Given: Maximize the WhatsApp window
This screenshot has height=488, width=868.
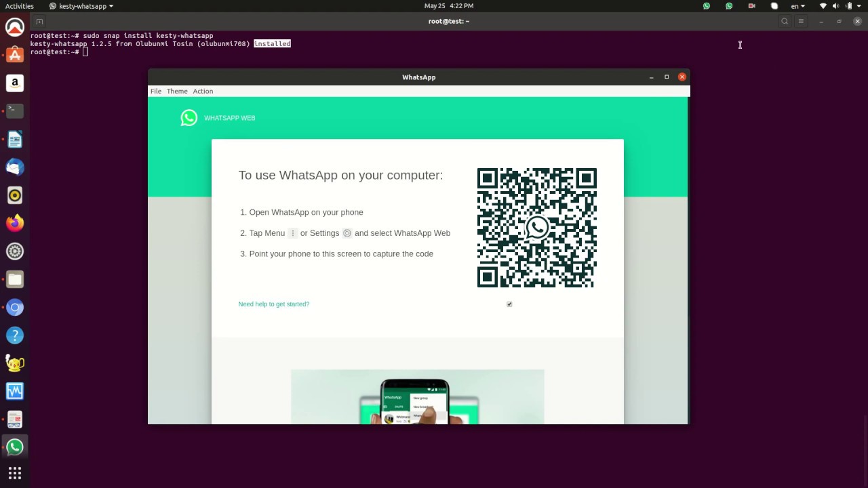Looking at the screenshot, I should 667,77.
